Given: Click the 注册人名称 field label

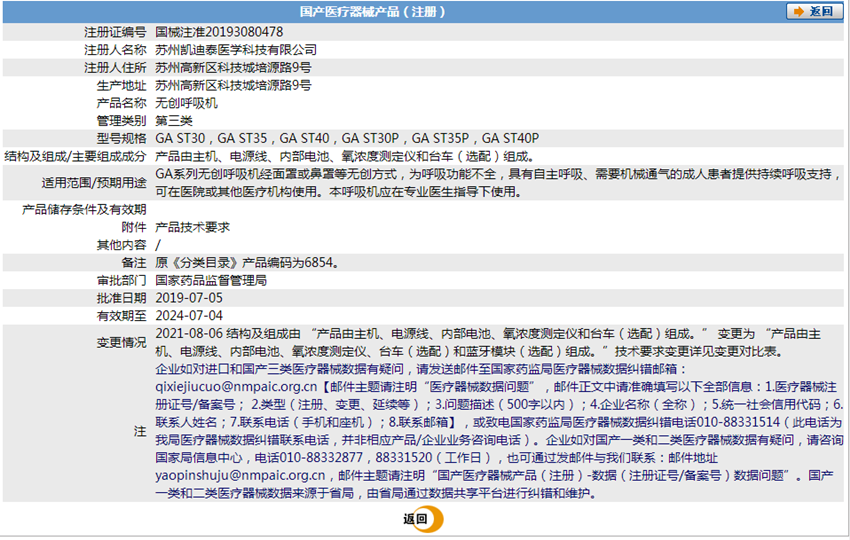Looking at the screenshot, I should click(x=115, y=50).
